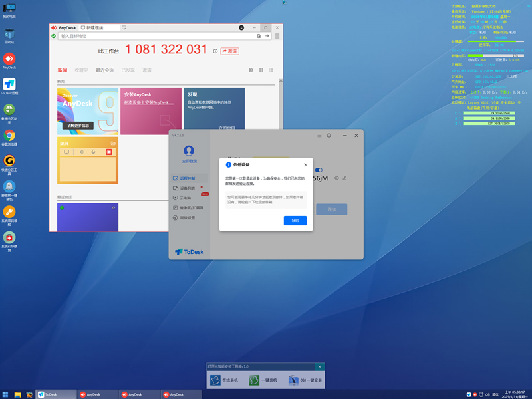Click the 回收站 desktop icon

coord(9,36)
